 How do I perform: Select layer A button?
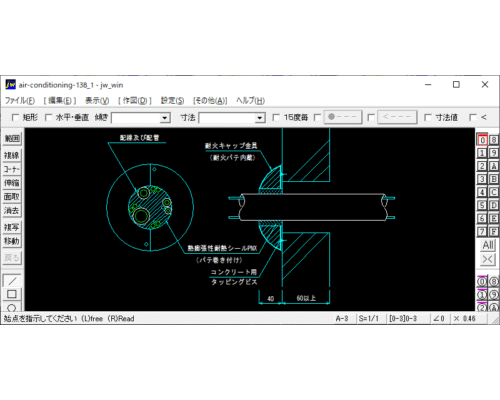[494, 166]
